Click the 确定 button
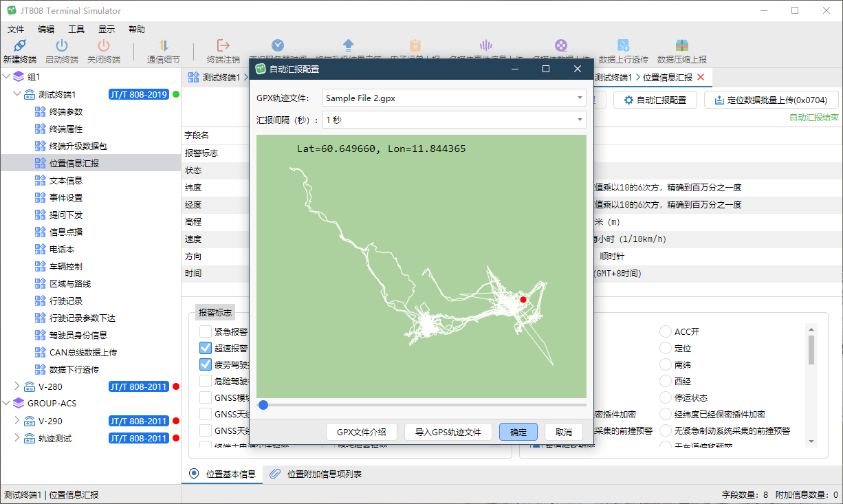Image resolution: width=843 pixels, height=504 pixels. pos(518,432)
